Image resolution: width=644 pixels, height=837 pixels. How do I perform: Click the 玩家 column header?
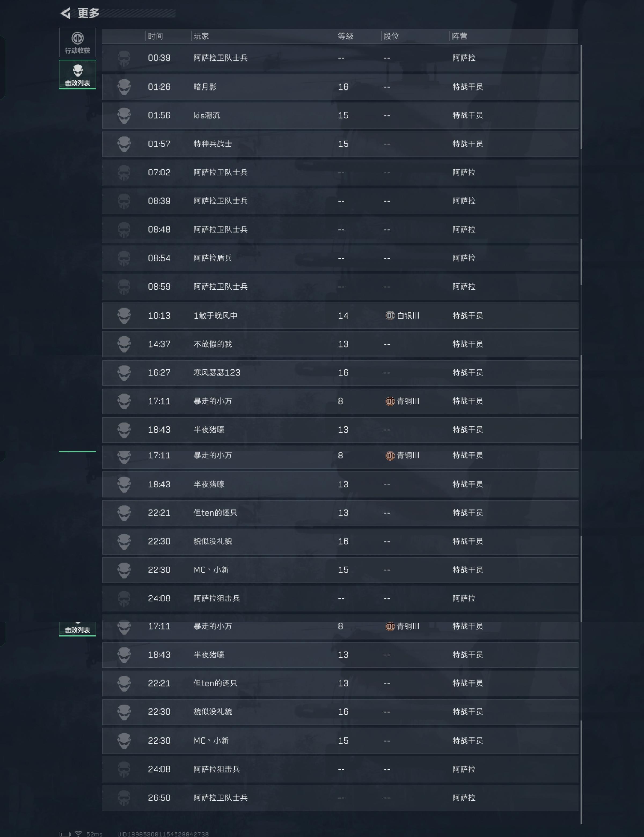pos(201,36)
